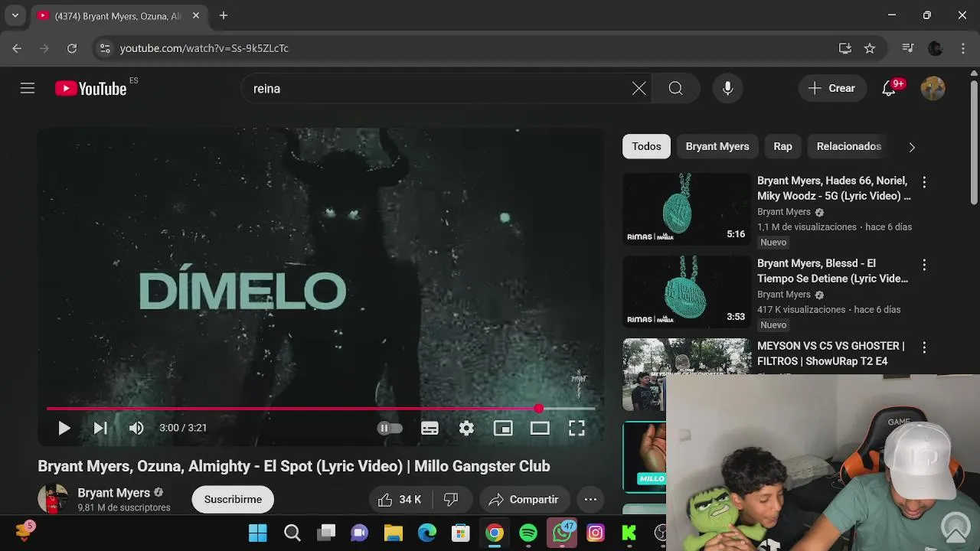Open Spotify from the taskbar
Screen dimensions: 980x551
coord(528,533)
